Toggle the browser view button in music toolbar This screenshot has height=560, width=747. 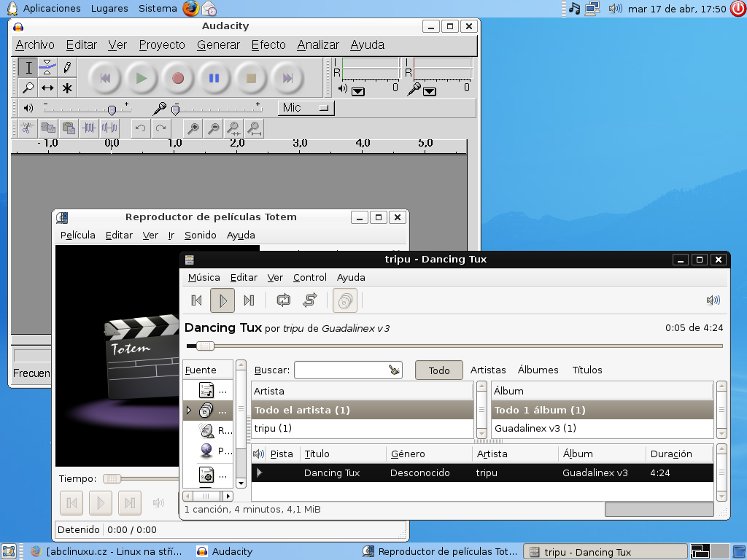(x=345, y=300)
